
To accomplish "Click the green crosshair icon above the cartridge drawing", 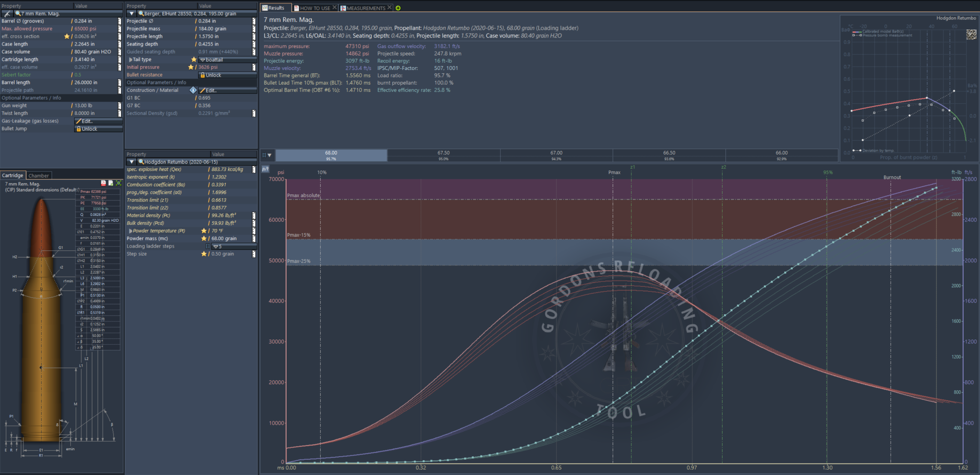I will 118,183.
